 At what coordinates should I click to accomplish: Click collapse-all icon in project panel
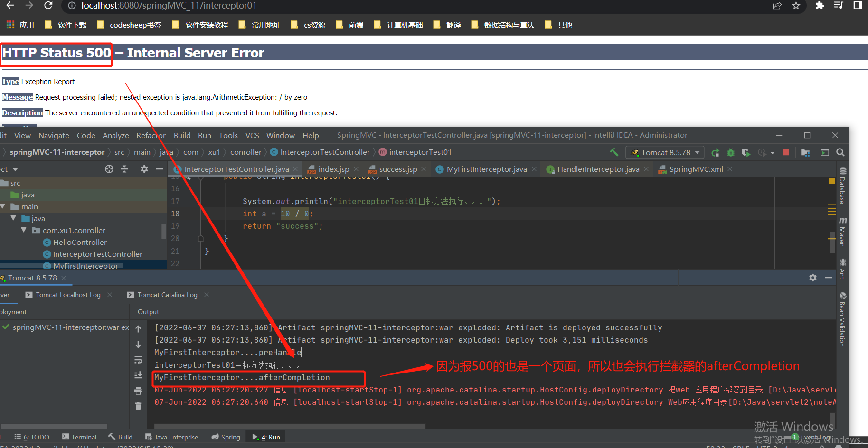point(124,169)
